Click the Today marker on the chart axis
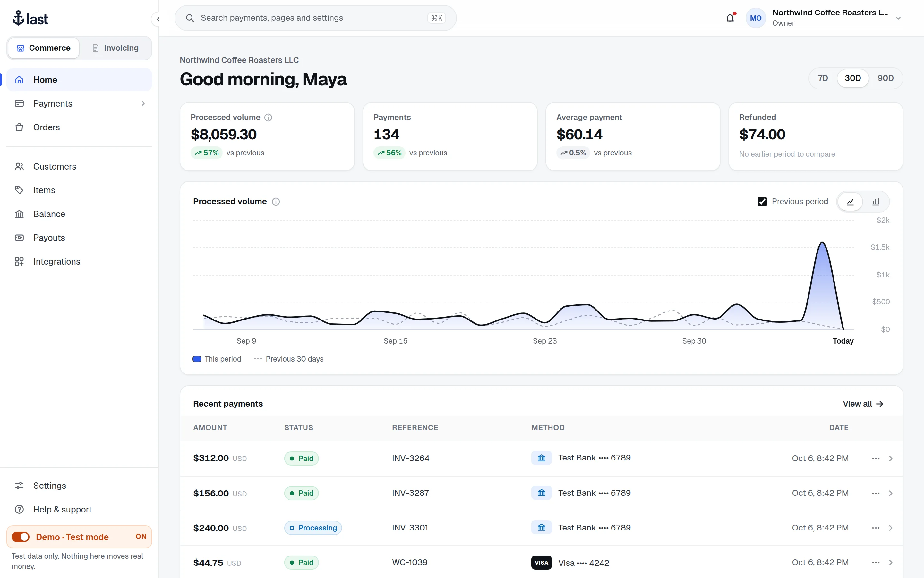 [843, 341]
